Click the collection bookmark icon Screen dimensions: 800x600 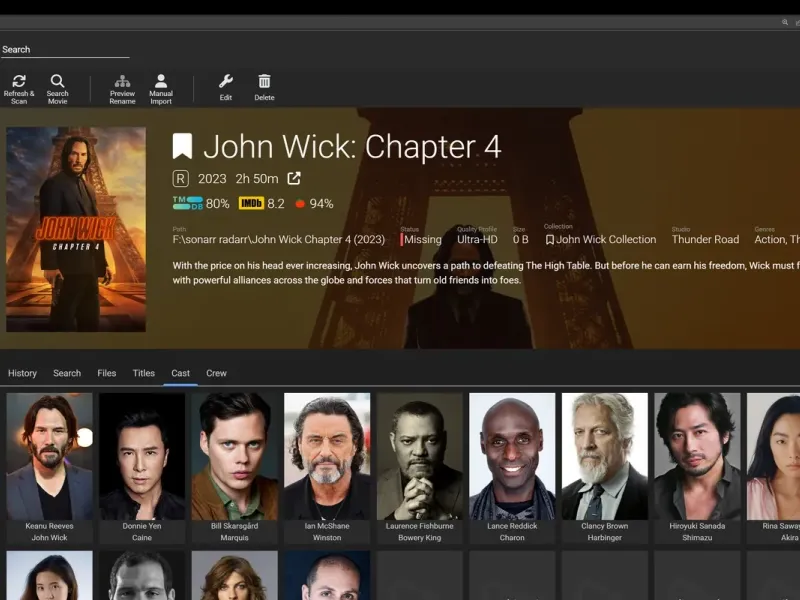click(x=549, y=239)
